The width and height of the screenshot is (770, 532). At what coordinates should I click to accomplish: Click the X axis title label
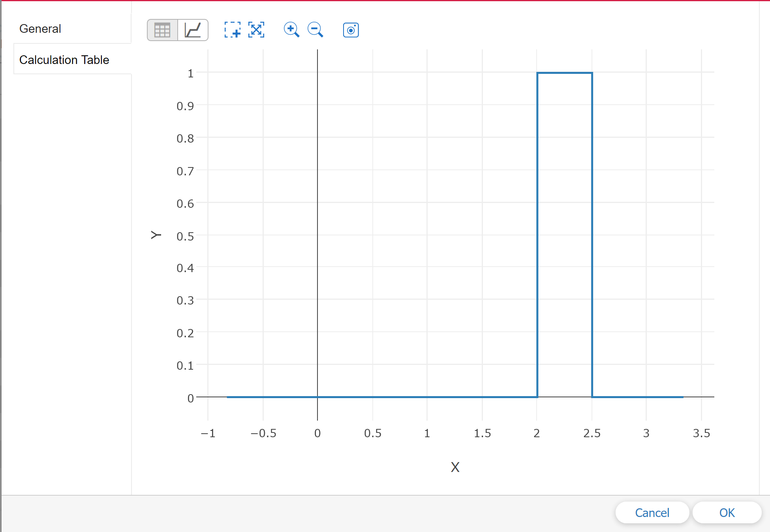tap(455, 467)
